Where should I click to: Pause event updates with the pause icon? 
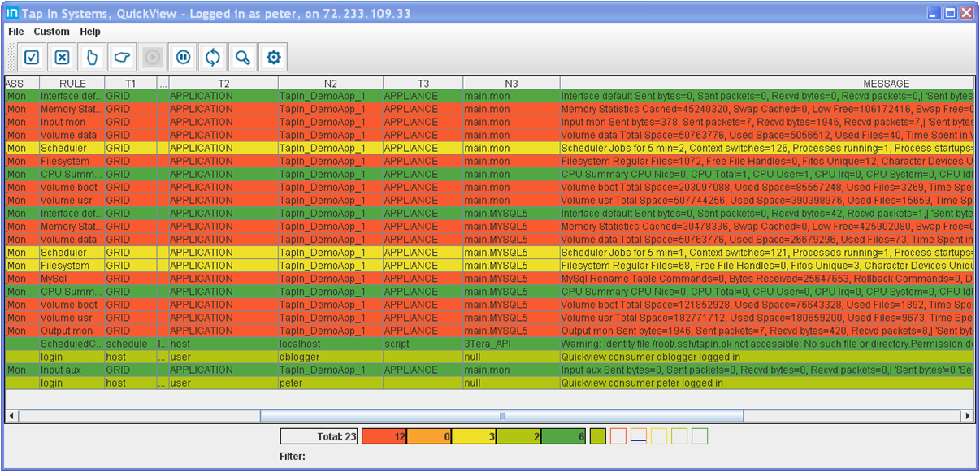coord(183,57)
